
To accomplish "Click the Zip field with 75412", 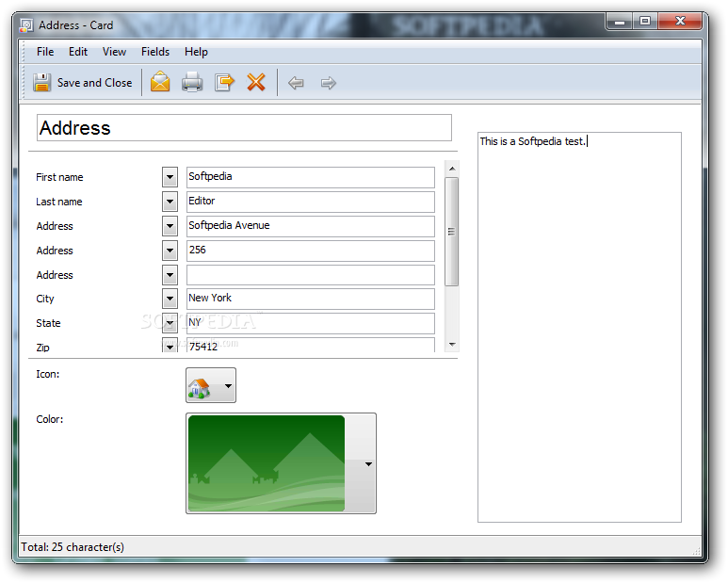I will pos(311,346).
